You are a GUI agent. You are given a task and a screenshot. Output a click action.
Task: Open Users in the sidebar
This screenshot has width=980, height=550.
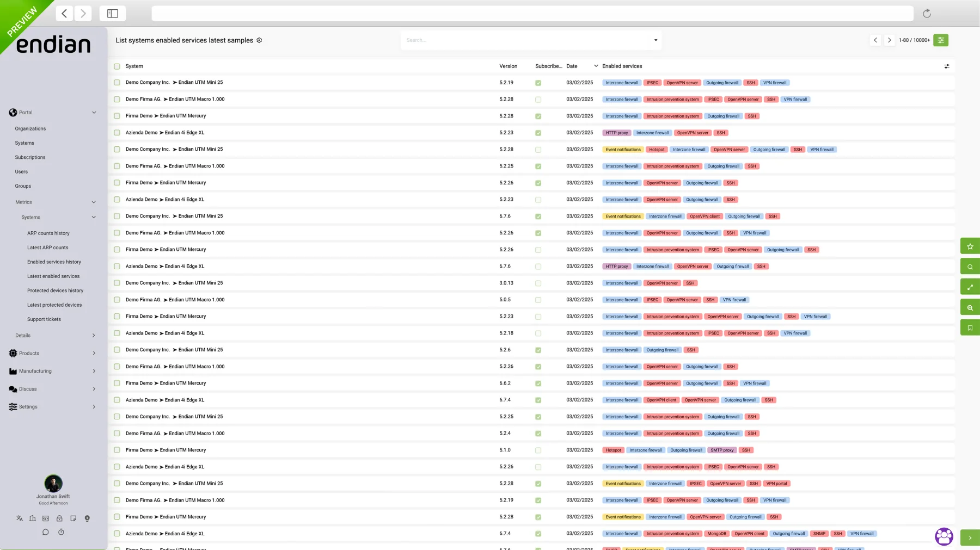click(x=21, y=172)
